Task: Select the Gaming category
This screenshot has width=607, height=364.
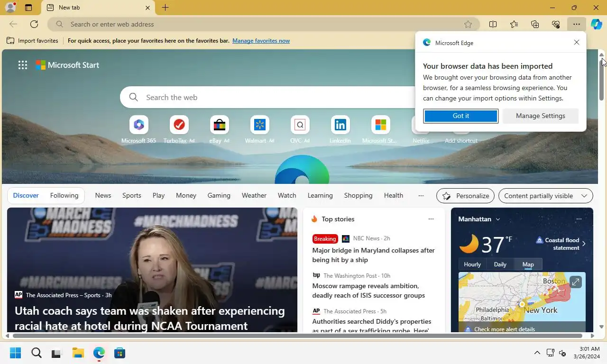Action: pyautogui.click(x=219, y=195)
